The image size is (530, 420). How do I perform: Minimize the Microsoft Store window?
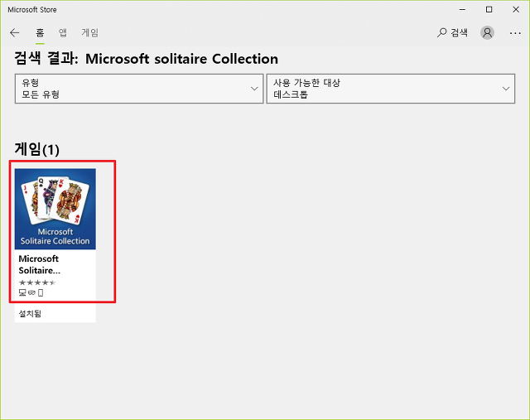[462, 10]
